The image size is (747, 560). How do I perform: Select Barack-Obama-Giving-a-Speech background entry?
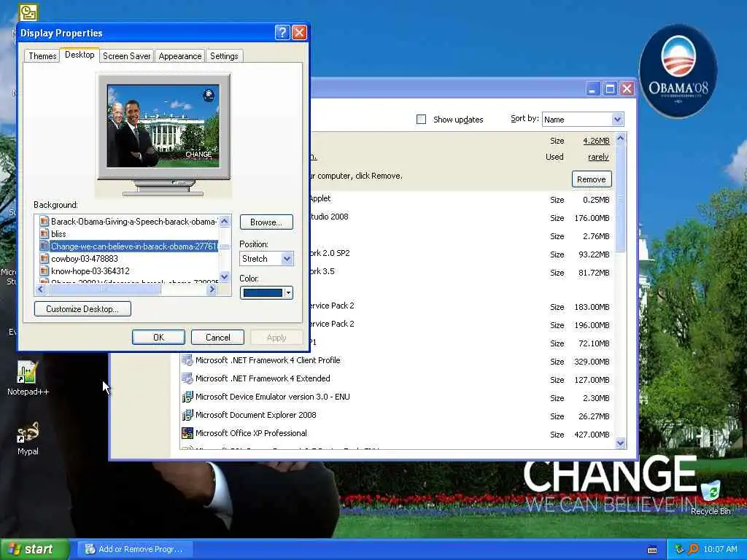[x=133, y=222]
